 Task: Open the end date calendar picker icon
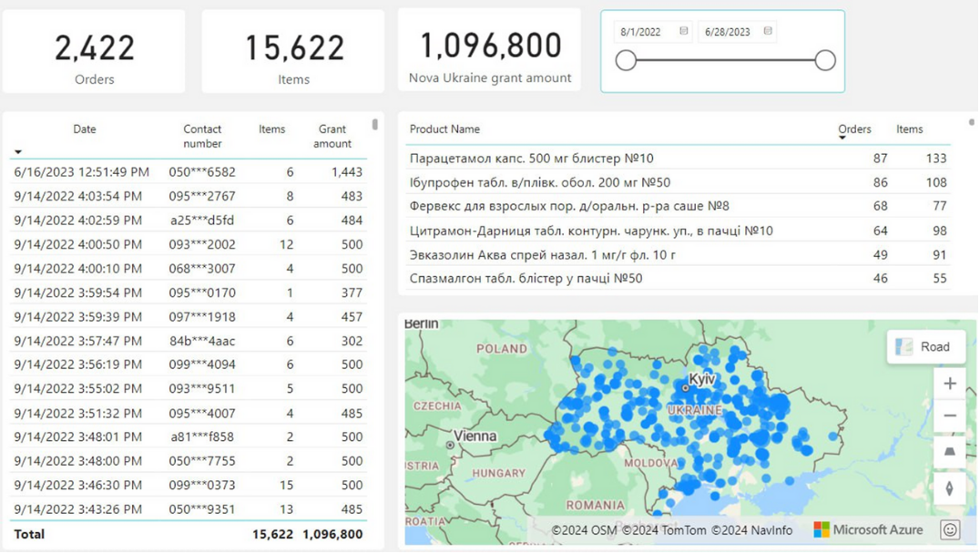(x=768, y=31)
